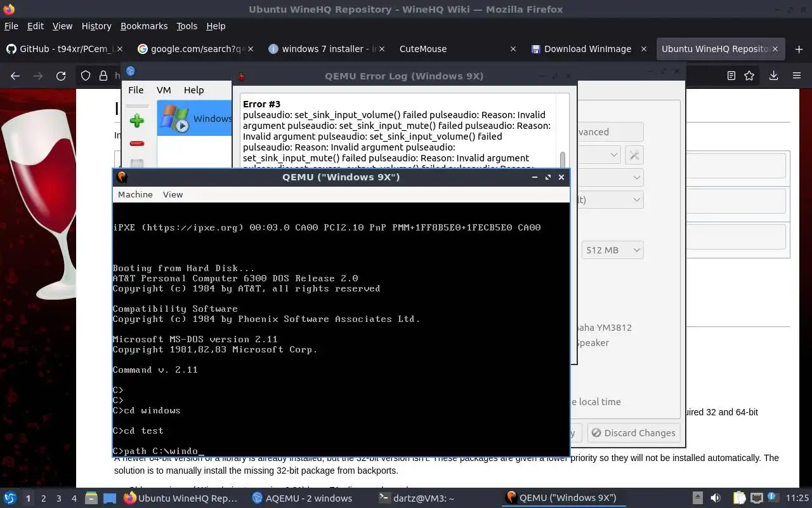
Task: Open Firefox hamburger application menu
Action: pyautogui.click(x=797, y=76)
